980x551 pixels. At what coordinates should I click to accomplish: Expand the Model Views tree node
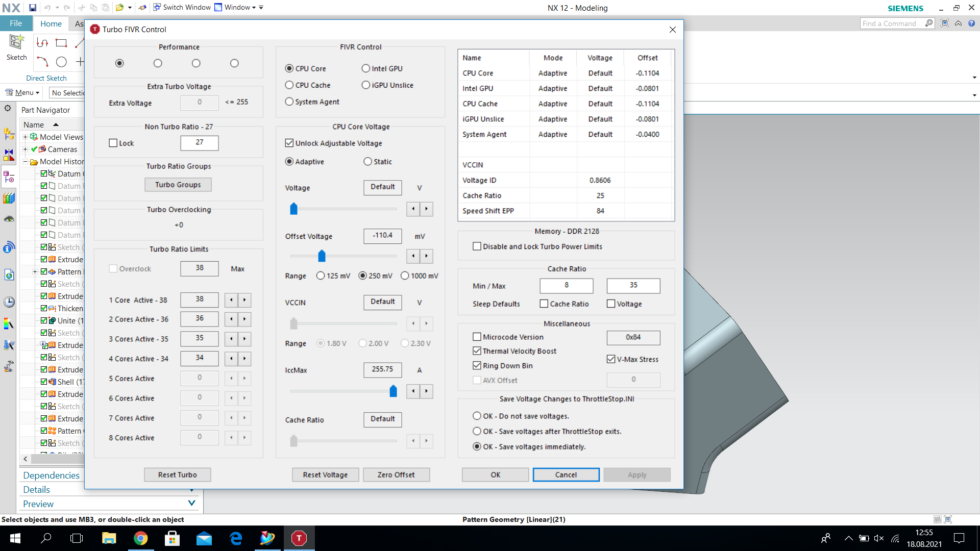25,137
